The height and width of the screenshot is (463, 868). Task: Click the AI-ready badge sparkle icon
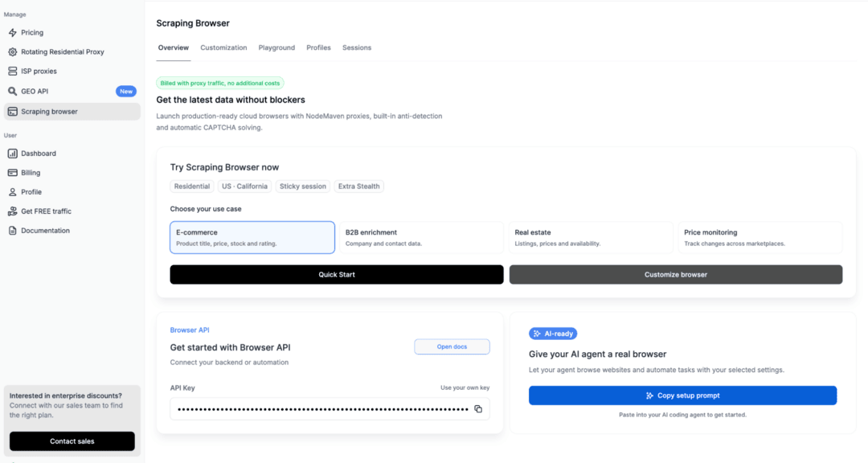pos(537,334)
